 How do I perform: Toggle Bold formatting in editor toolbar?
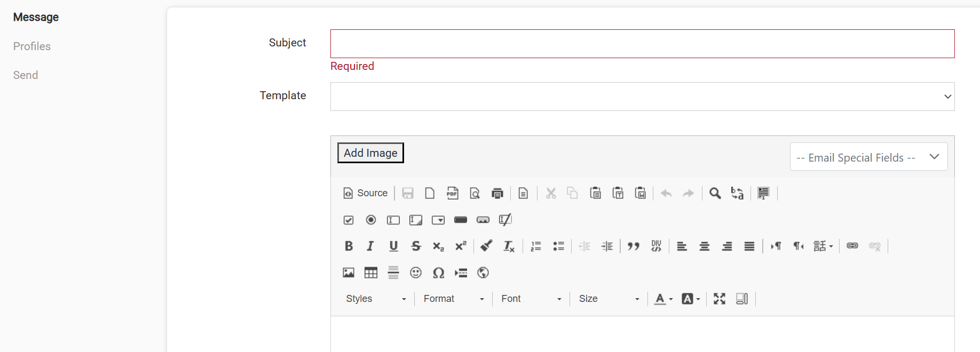[349, 246]
